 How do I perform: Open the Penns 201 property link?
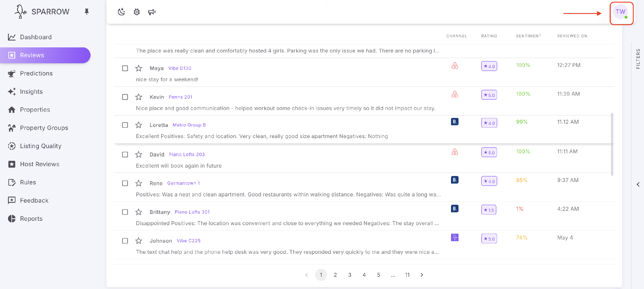point(180,97)
